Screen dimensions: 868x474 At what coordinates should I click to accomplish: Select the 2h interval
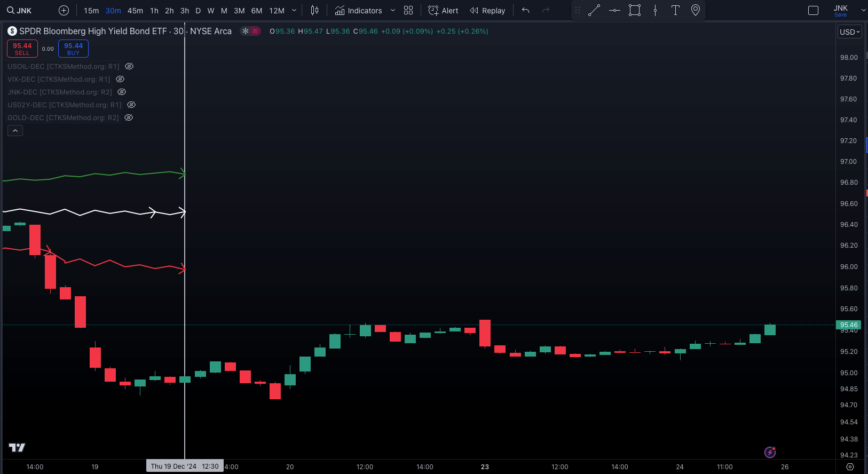tap(169, 11)
